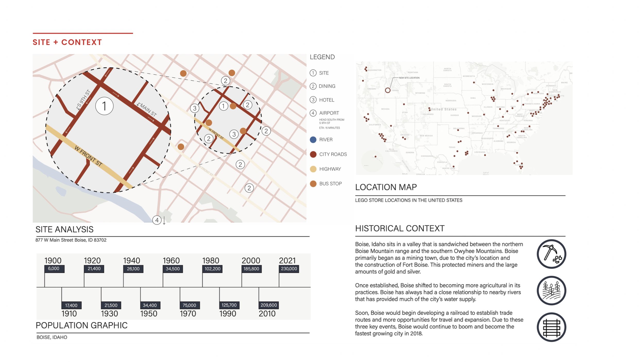The height and width of the screenshot is (362, 644).
Task: Click the LEGEND heading
Action: pyautogui.click(x=322, y=57)
